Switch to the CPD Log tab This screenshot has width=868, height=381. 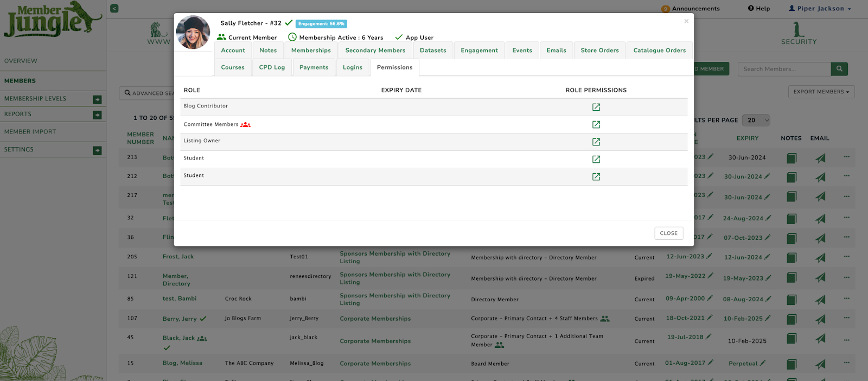pos(272,67)
